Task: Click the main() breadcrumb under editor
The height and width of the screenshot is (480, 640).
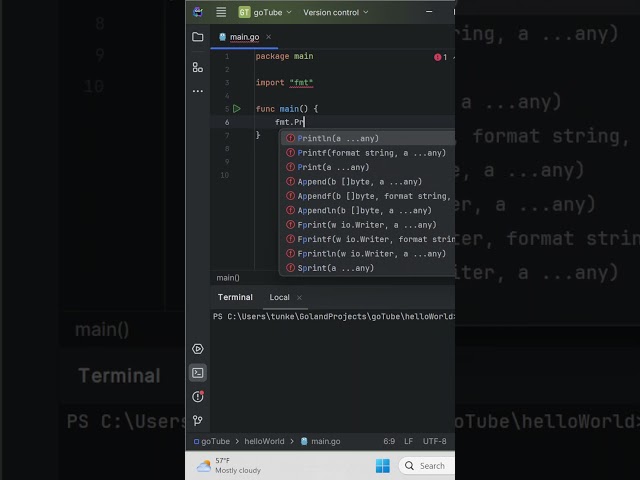Action: [228, 278]
